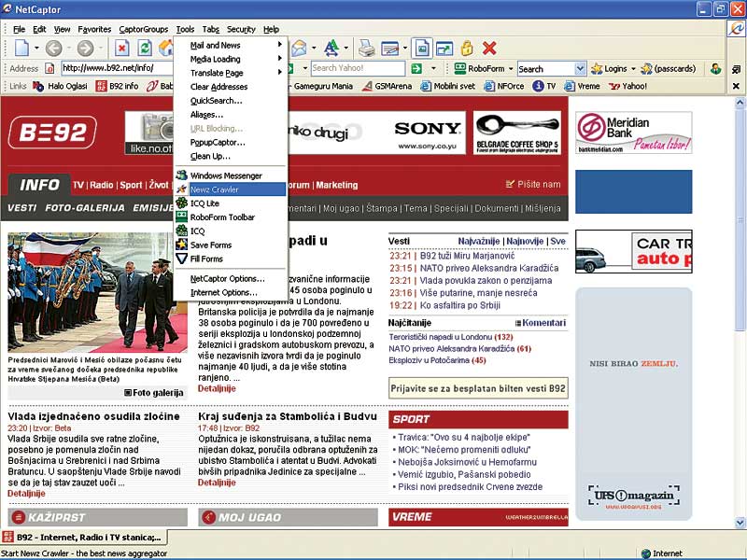This screenshot has height=560, width=747.
Task: Select QuickSearch... in the Tools menu
Action: [x=231, y=101]
